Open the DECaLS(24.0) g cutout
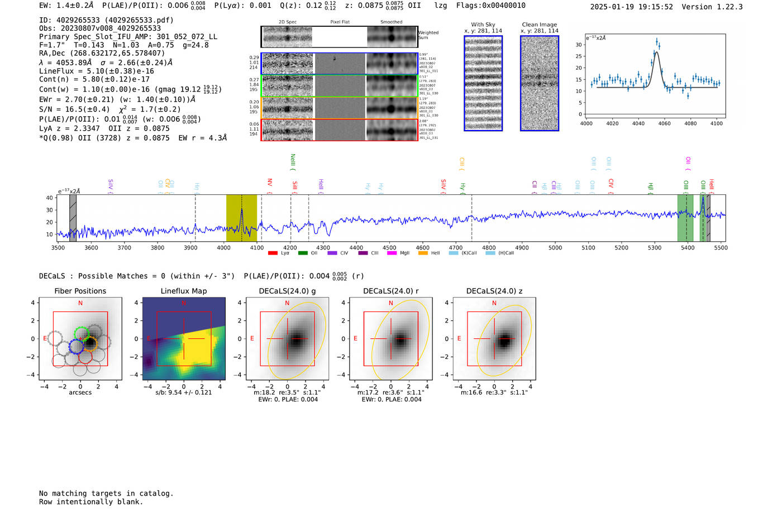Image resolution: width=782 pixels, height=532 pixels. pyautogui.click(x=288, y=339)
